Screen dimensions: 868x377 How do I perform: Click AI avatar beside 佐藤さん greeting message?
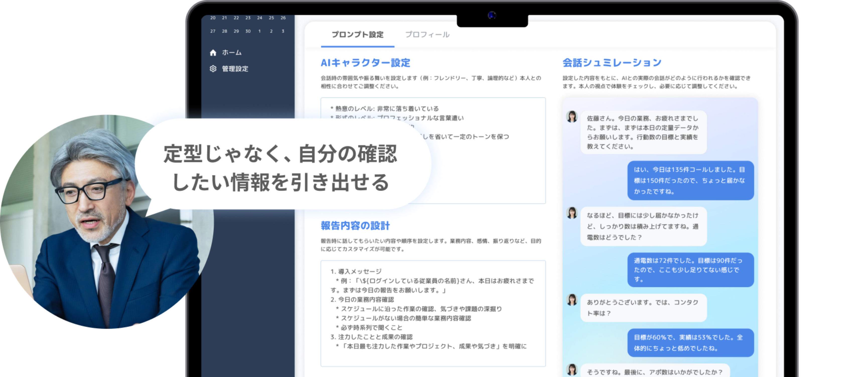[572, 117]
